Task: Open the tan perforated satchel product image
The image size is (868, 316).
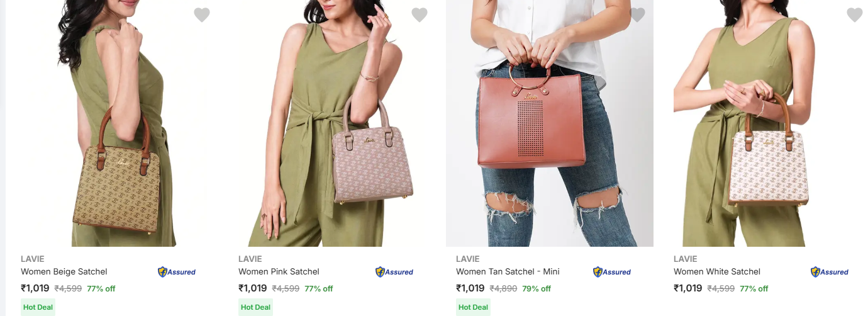Action: point(550,123)
